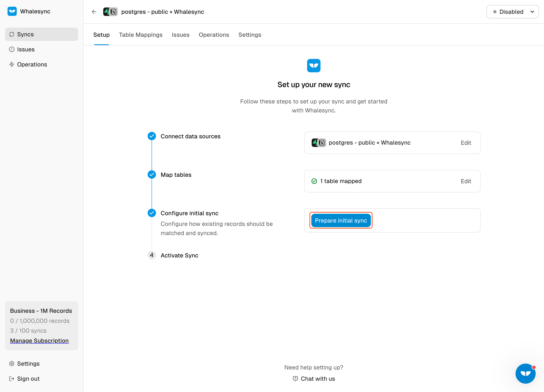Click the large Whalesync logo above heading

point(314,65)
